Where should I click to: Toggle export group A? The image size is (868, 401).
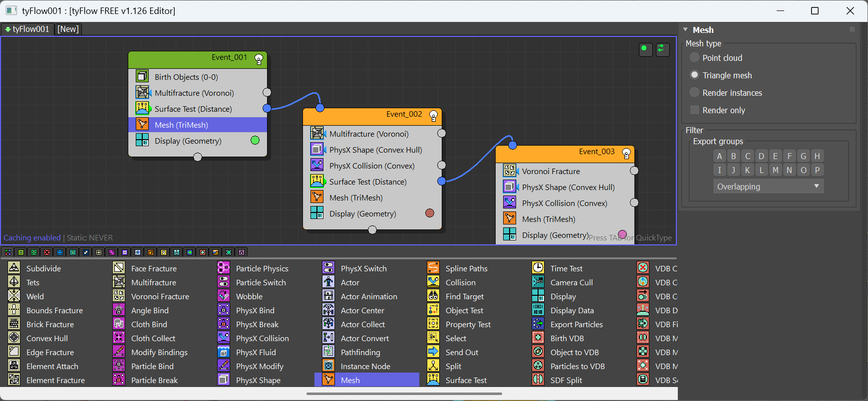(x=719, y=156)
